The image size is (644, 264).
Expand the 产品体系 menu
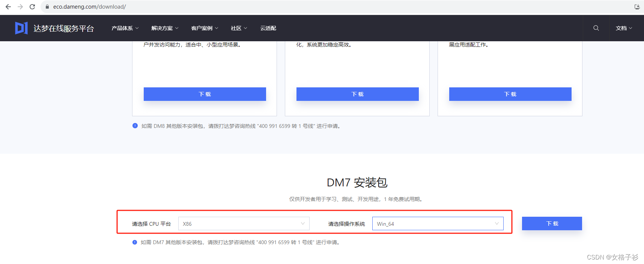[125, 28]
